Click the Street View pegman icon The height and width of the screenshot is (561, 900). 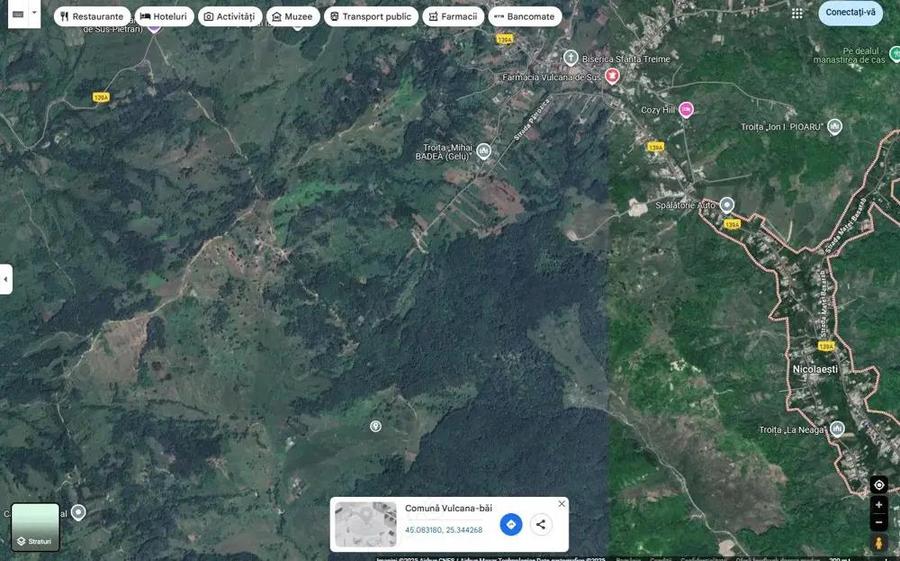(x=878, y=543)
